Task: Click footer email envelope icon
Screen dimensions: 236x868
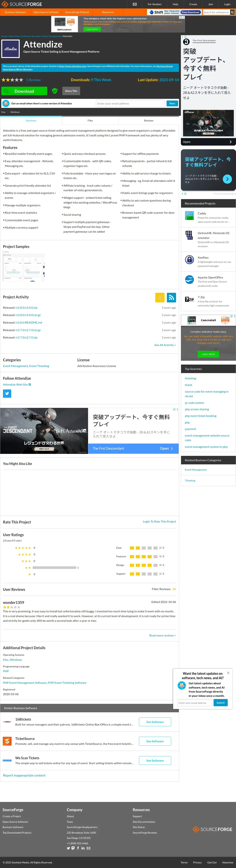Action: pos(89,848)
